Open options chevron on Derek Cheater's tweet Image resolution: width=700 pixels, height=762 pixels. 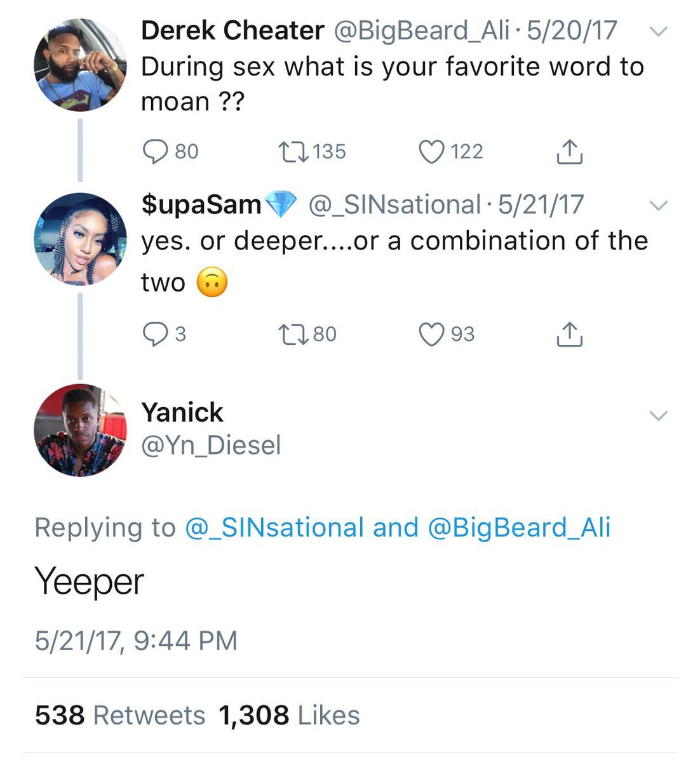pos(659,31)
